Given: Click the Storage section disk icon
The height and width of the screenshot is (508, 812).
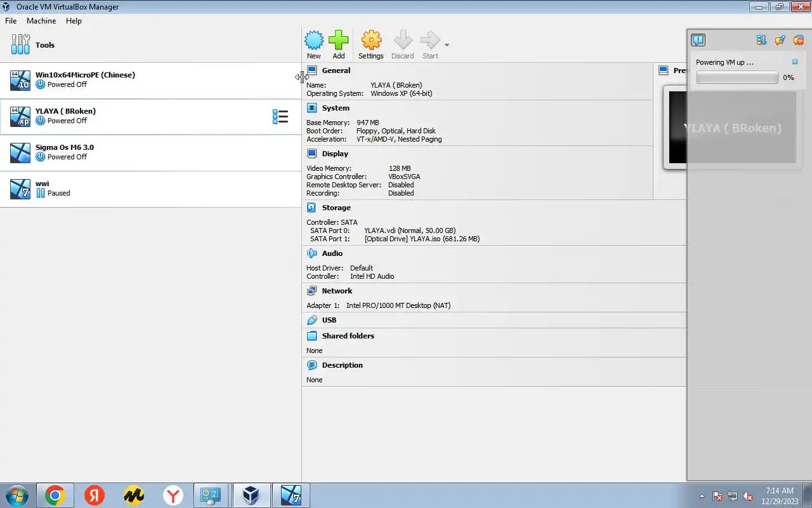Looking at the screenshot, I should pyautogui.click(x=311, y=208).
